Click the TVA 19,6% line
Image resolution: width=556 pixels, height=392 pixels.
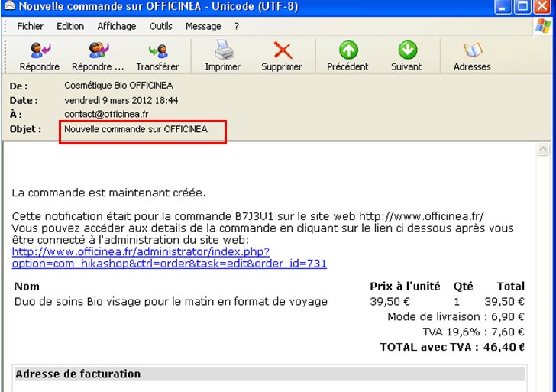point(474,332)
